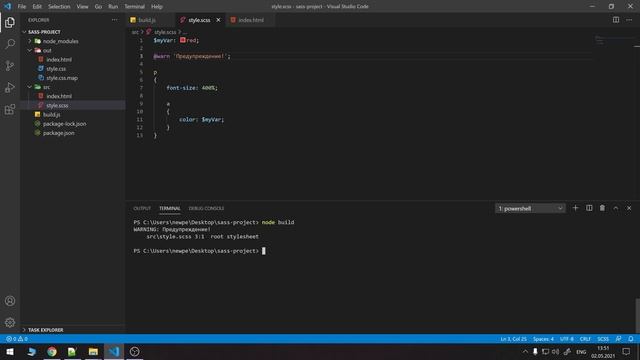Open the View menu
640x360 pixels.
point(82,7)
